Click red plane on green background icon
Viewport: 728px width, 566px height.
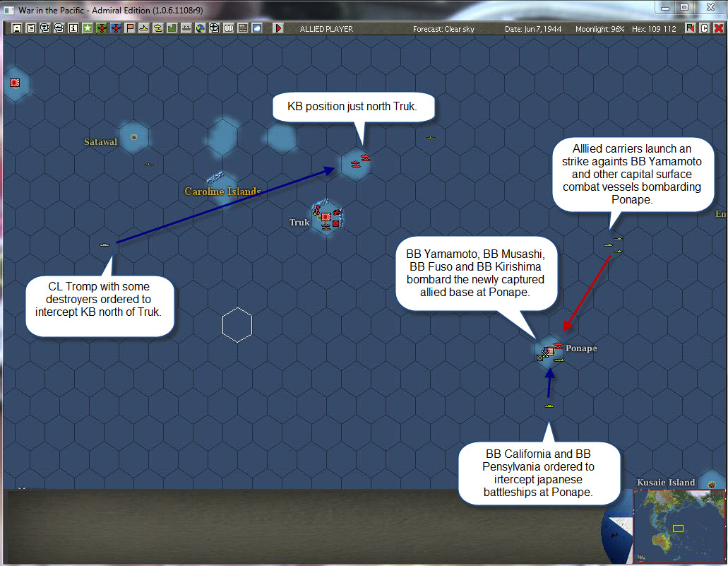tap(102, 28)
